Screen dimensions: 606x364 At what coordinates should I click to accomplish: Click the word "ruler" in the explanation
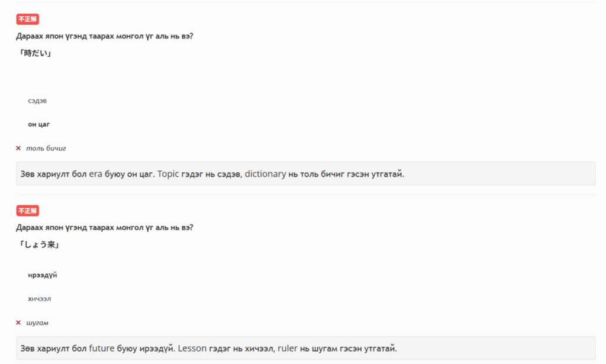287,348
